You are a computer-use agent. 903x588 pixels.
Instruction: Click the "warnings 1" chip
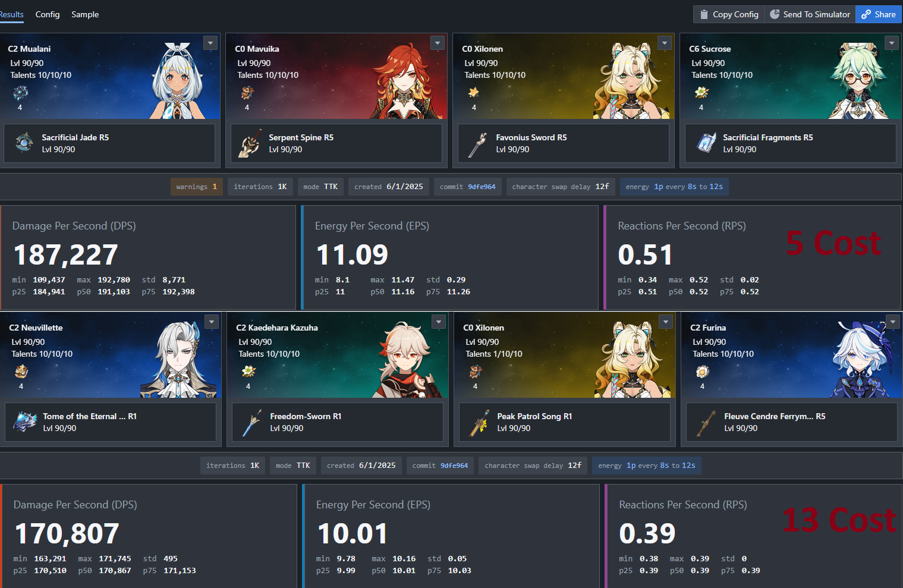click(197, 187)
